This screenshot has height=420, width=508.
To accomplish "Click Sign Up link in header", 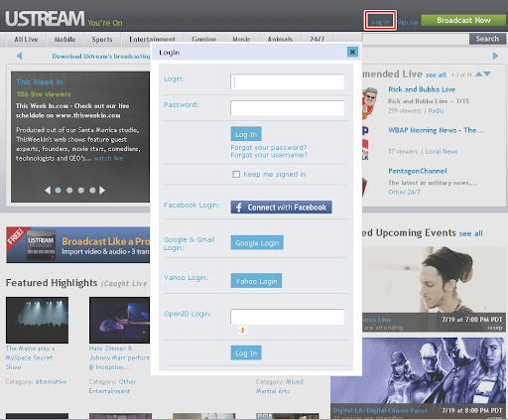I will (408, 22).
